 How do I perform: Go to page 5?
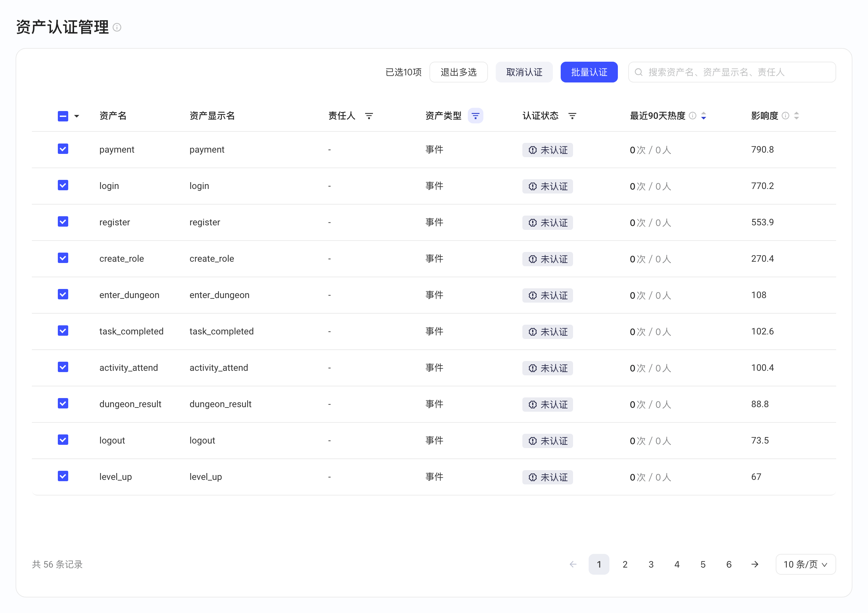(703, 564)
